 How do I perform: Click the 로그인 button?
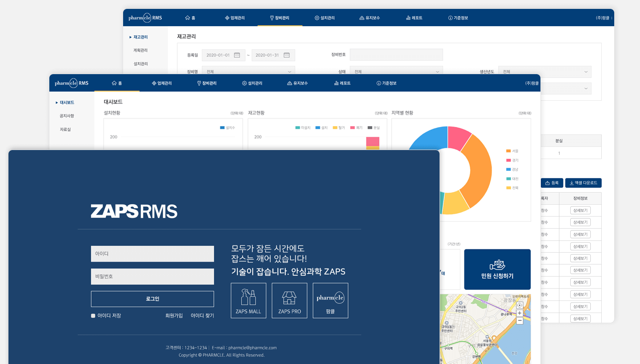(x=152, y=299)
